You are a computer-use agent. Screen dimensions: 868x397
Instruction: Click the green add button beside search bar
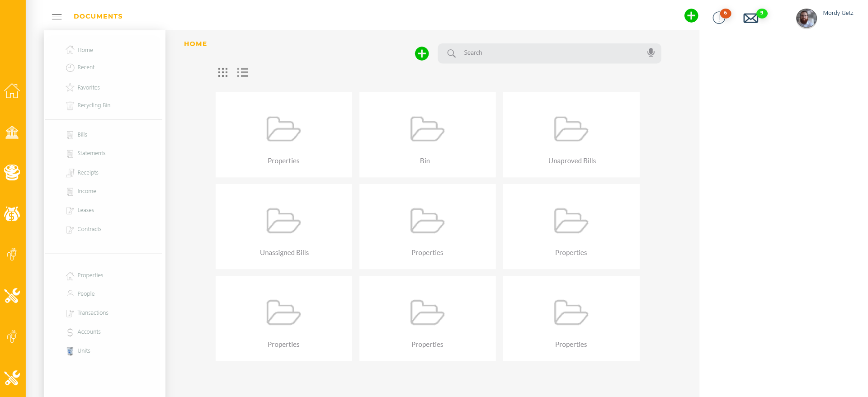422,53
